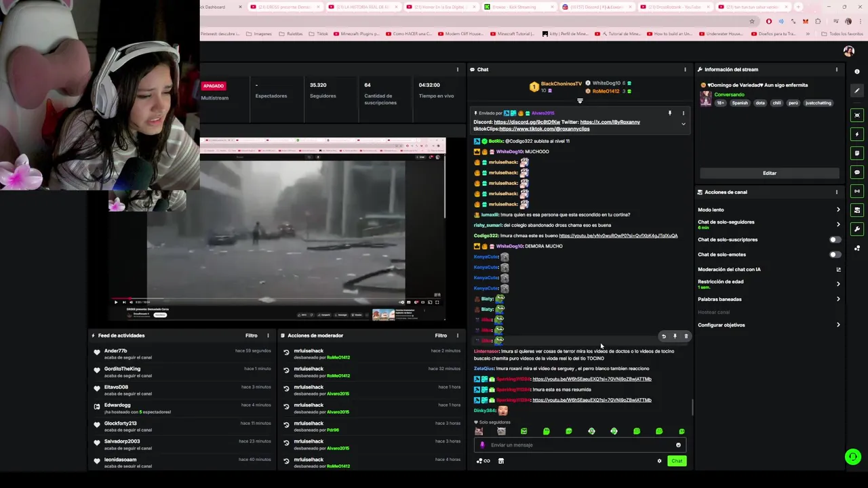The width and height of the screenshot is (868, 488).
Task: Open the Ruletitas bookmark folder
Action: (x=290, y=34)
